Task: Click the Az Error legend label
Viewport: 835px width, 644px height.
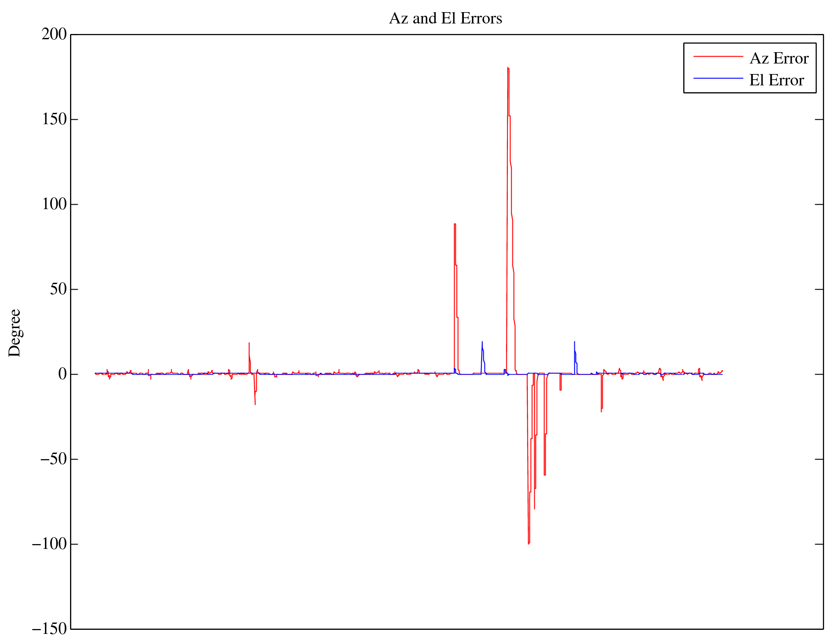Action: [x=779, y=59]
